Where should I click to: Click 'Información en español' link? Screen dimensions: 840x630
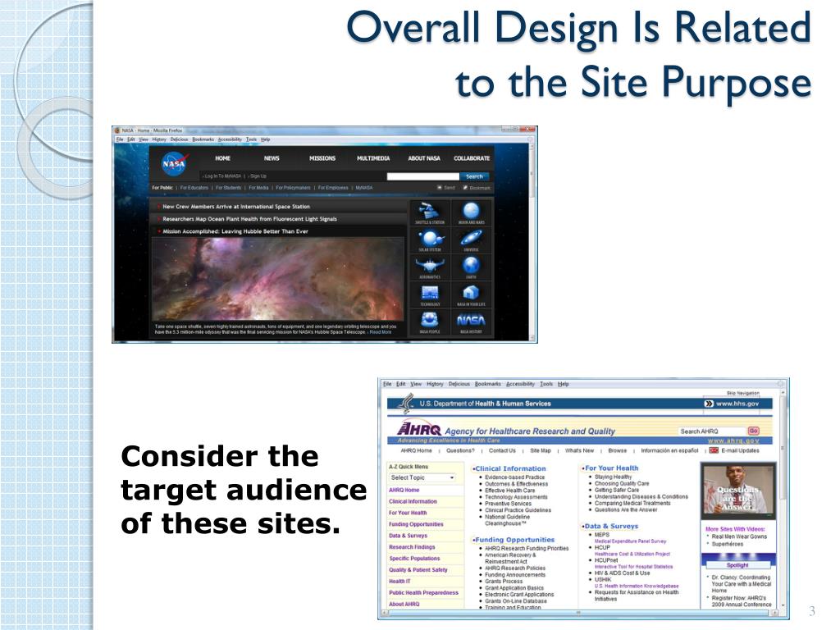(669, 450)
